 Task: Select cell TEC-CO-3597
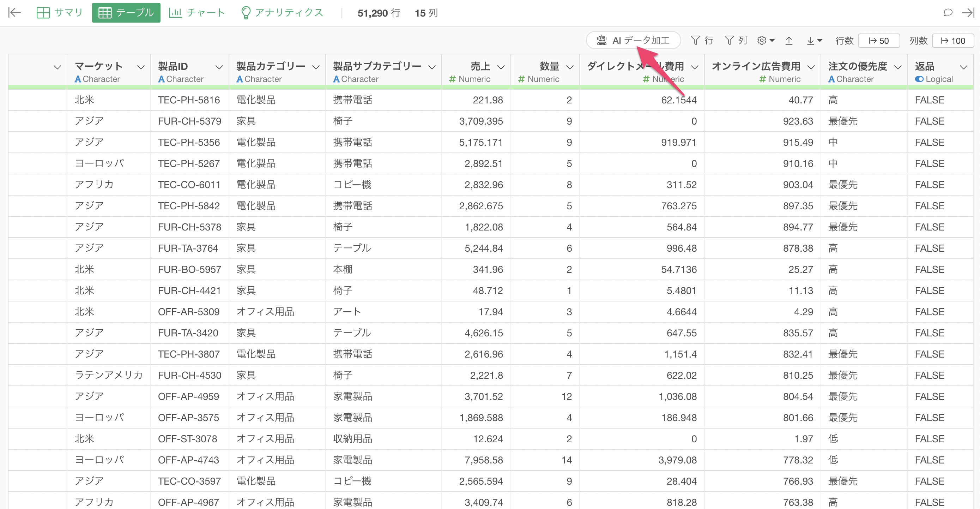coord(189,481)
